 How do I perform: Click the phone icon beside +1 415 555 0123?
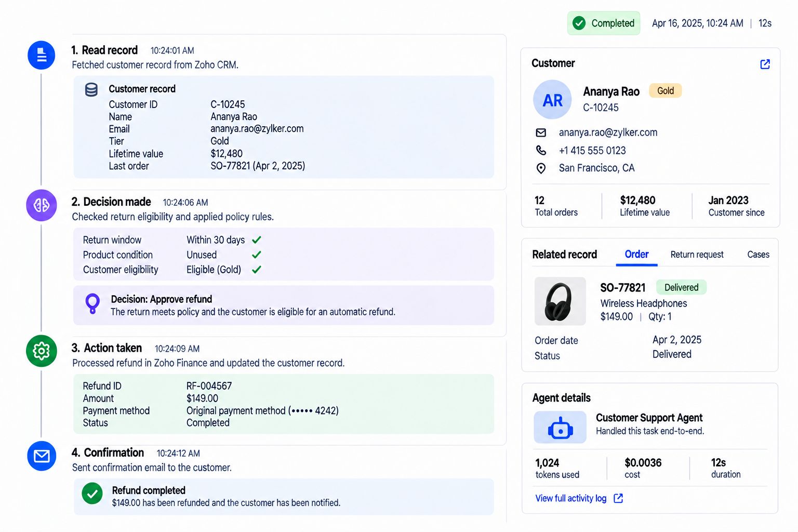coord(541,150)
